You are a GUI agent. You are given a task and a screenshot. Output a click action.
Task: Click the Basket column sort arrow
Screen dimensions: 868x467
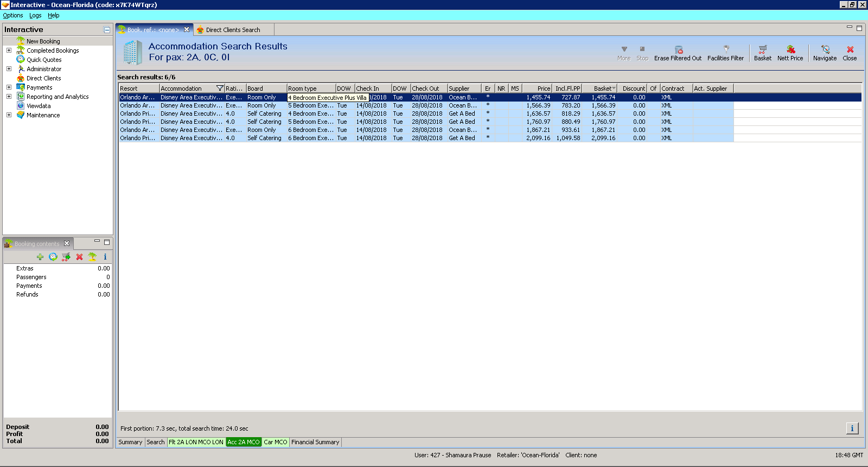pos(614,89)
